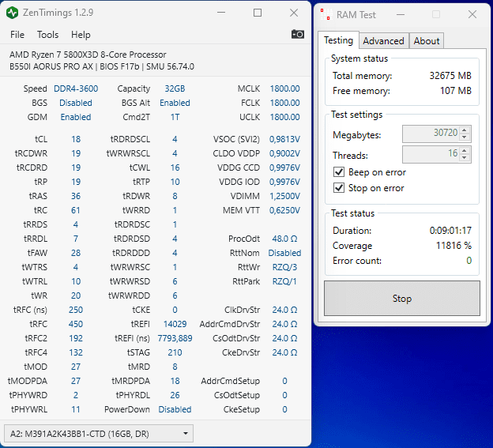
Task: Minimize the ZenTimings window
Action: pos(221,13)
